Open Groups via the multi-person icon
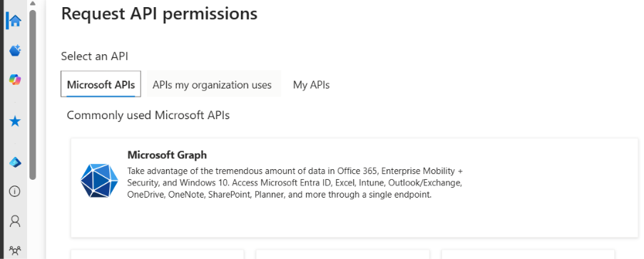Image resolution: width=644 pixels, height=259 pixels. coord(15,250)
